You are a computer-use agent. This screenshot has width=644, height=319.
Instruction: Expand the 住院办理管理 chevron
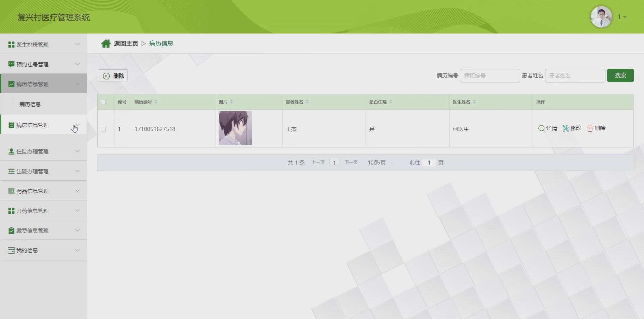pos(77,151)
